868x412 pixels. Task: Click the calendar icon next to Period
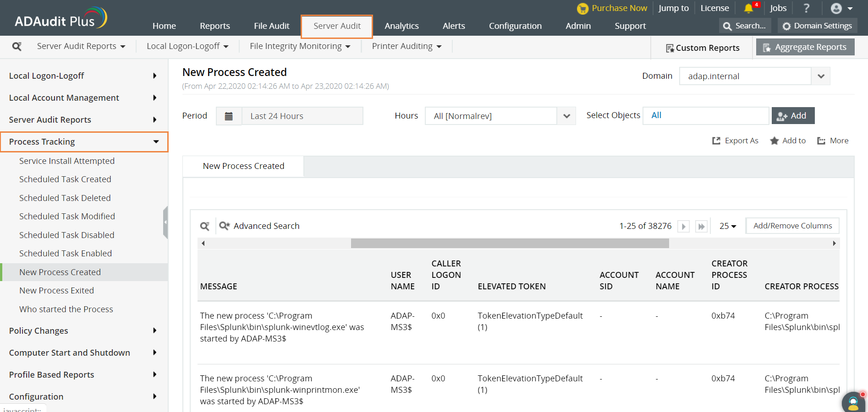tap(229, 116)
